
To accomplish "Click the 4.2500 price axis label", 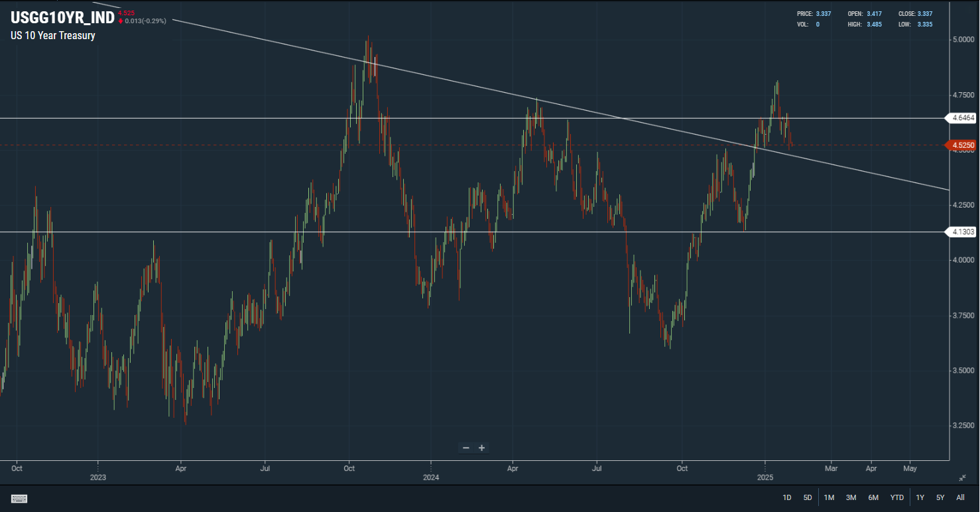I will [x=963, y=205].
